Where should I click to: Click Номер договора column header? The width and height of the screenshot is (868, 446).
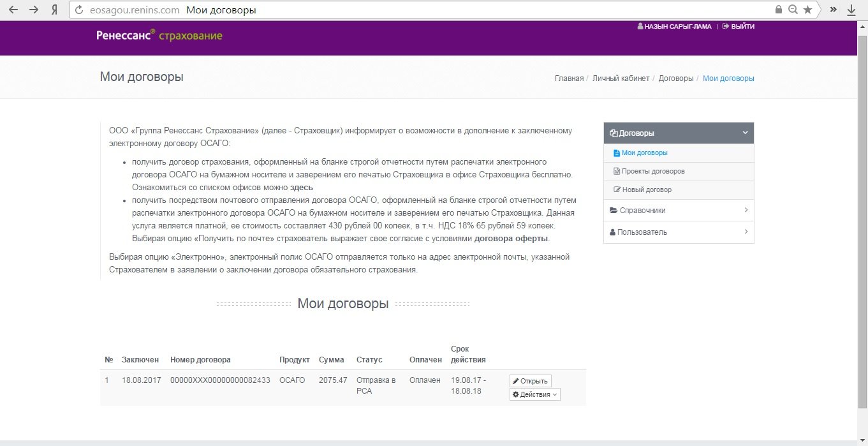coord(200,360)
